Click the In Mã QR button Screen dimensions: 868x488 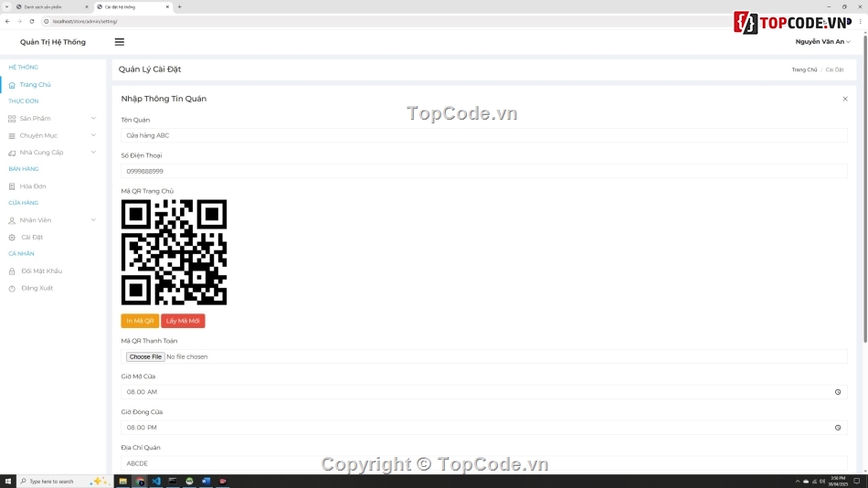click(140, 321)
